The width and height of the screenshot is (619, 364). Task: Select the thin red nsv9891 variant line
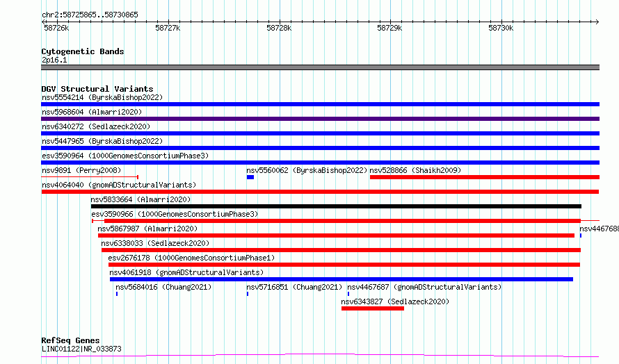tap(90, 177)
